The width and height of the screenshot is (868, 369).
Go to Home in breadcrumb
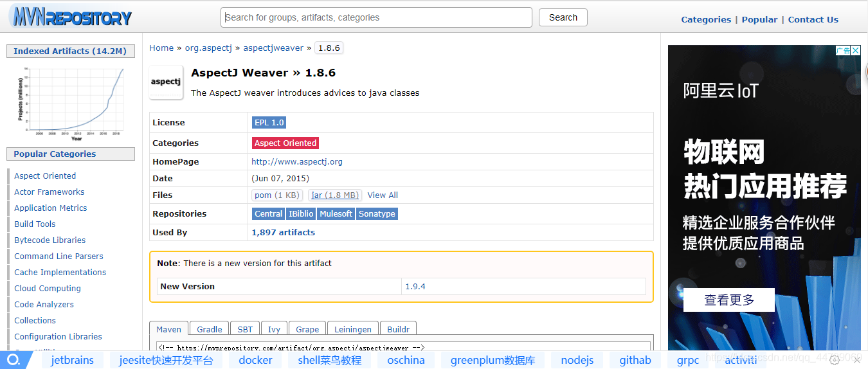click(x=161, y=48)
